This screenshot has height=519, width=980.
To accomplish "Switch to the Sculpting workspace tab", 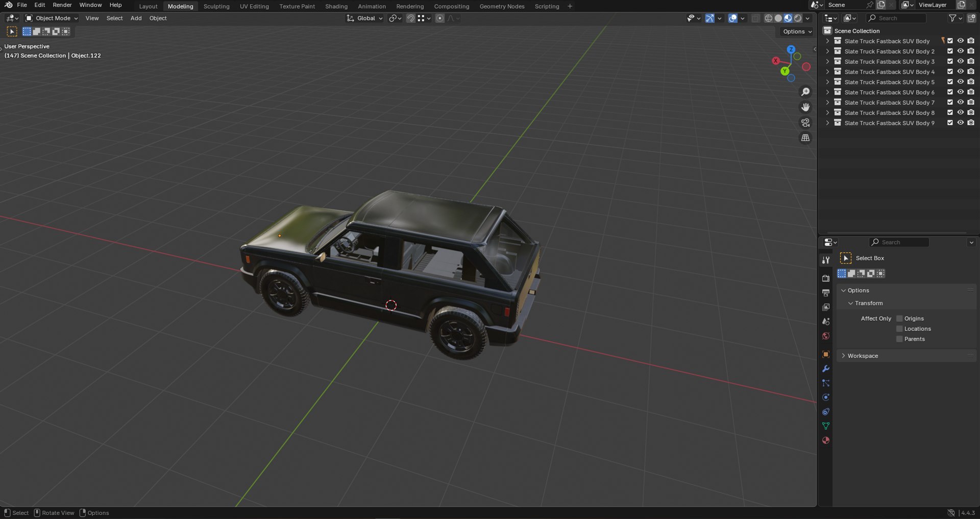I will pyautogui.click(x=216, y=6).
